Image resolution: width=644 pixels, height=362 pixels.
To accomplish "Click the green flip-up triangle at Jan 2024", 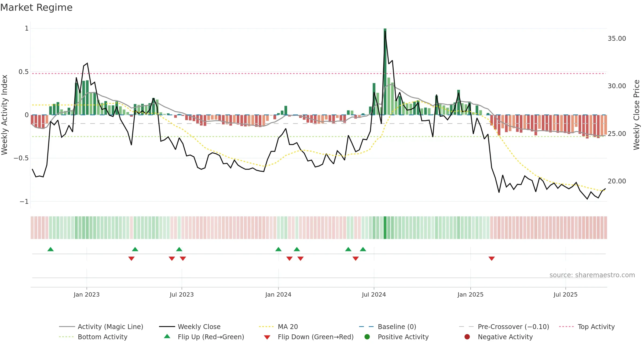I will [x=279, y=249].
